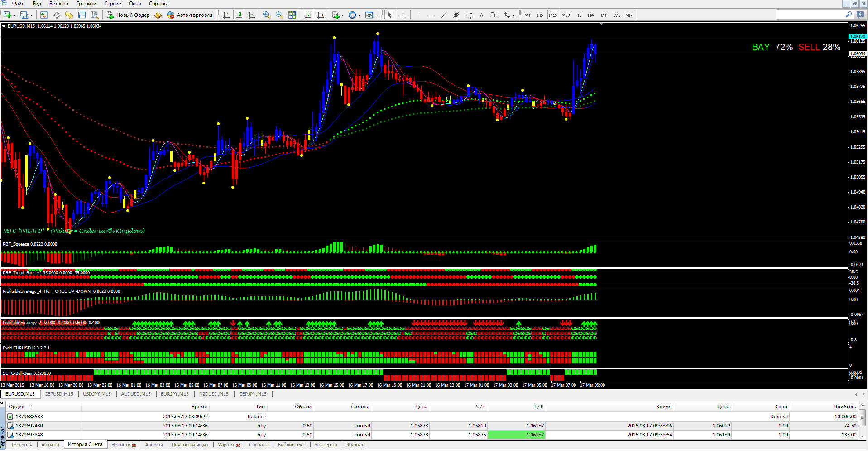Open the Market Watch window icon
Viewport: 868px width, 451px height.
pyautogui.click(x=44, y=15)
